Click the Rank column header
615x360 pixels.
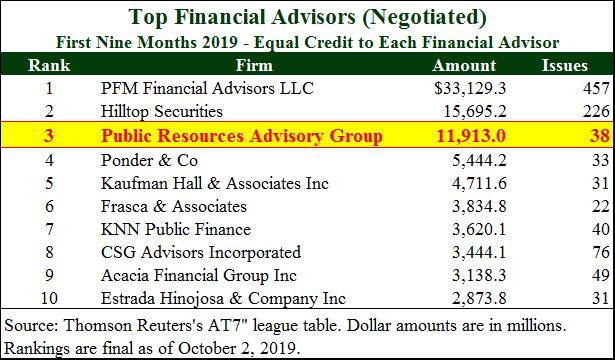[x=49, y=65]
